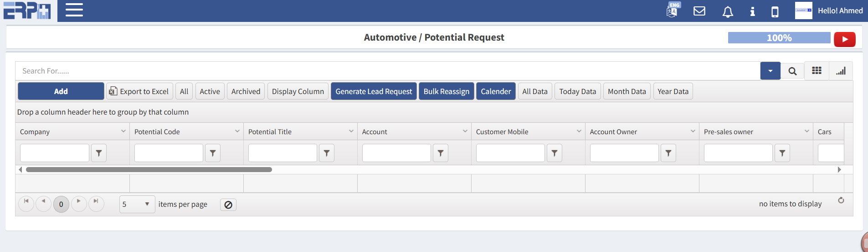Screen dimensions: 868x252
Task: Open the chart statistics view icon
Action: click(x=841, y=71)
